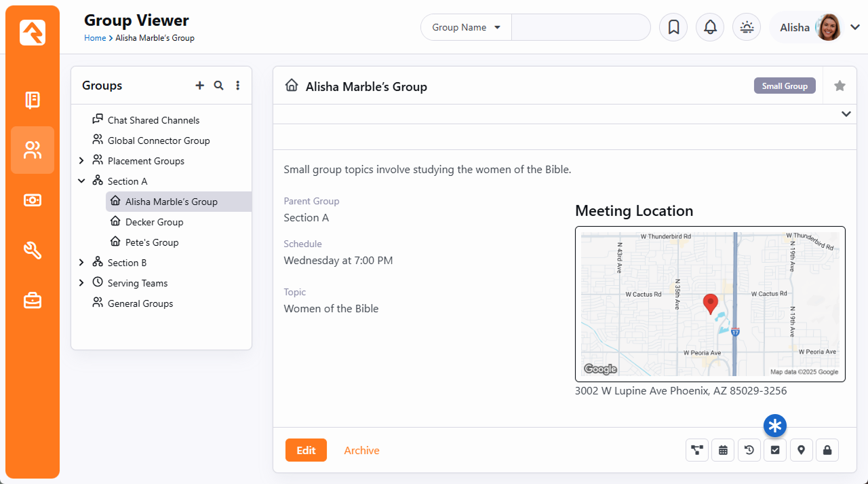This screenshot has width=868, height=484.
Task: Toggle favorite star for this group
Action: [840, 86]
